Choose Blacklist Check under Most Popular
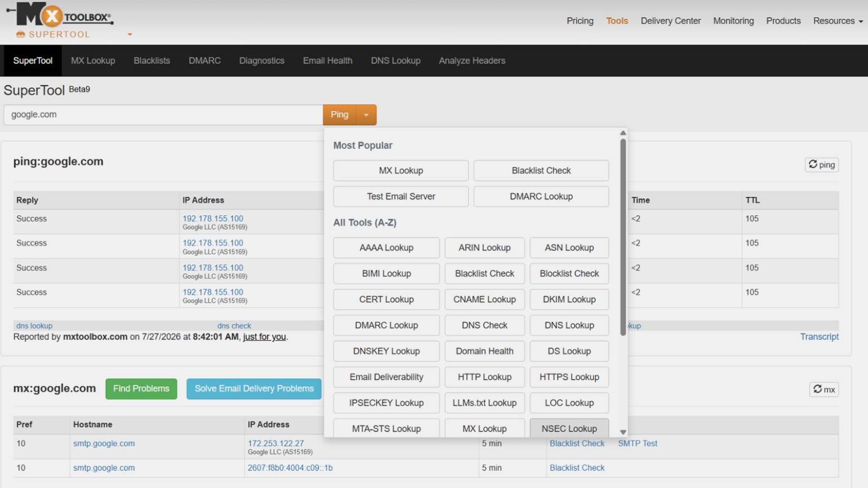 pyautogui.click(x=541, y=171)
